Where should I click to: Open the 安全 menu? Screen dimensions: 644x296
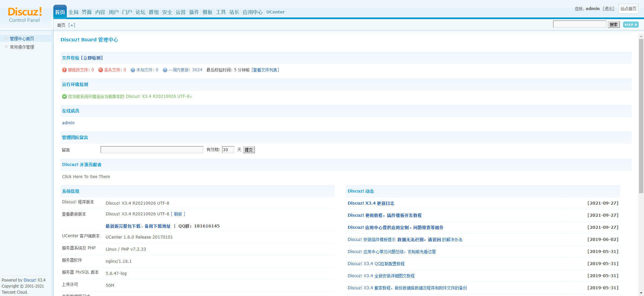[x=167, y=12]
